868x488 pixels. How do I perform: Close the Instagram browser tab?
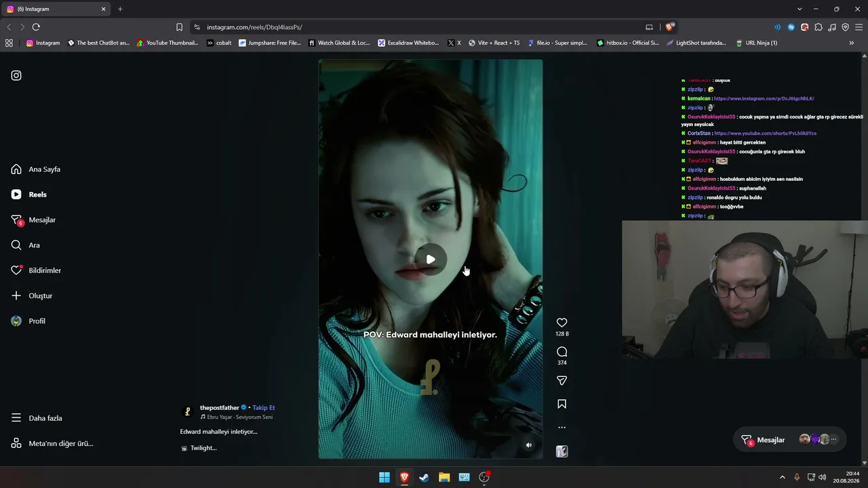click(104, 9)
